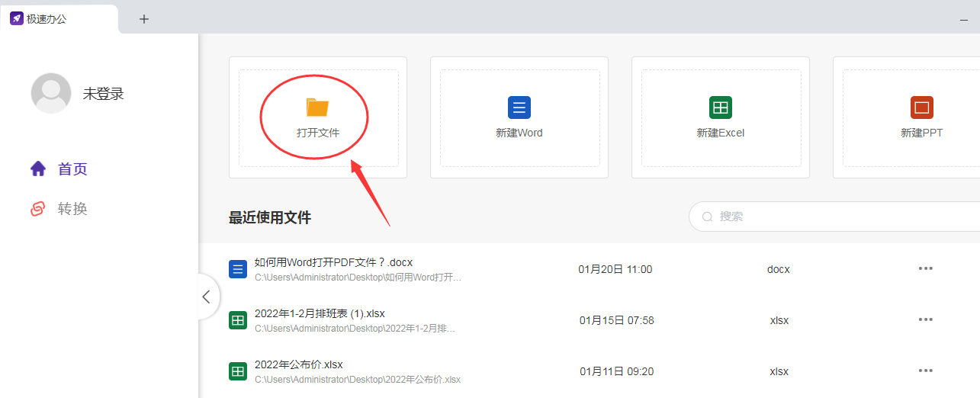Go to 首页 in the sidebar
The width and height of the screenshot is (980, 398).
coord(59,169)
